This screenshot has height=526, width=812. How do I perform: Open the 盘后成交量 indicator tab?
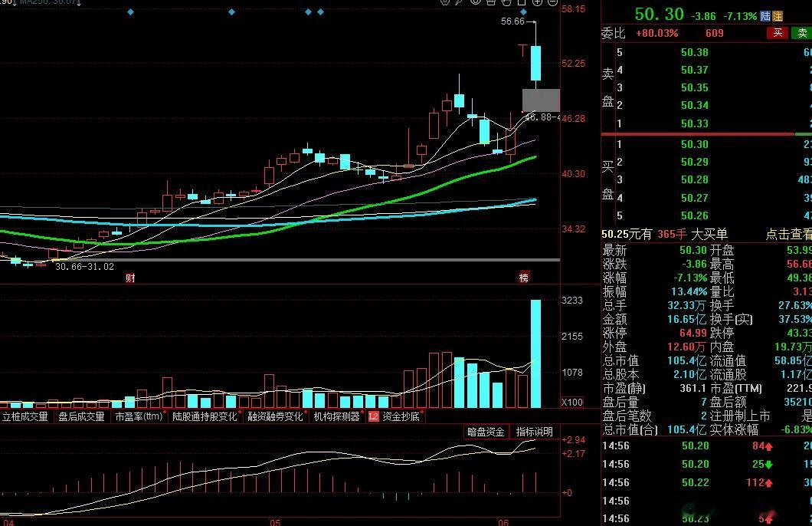click(81, 416)
